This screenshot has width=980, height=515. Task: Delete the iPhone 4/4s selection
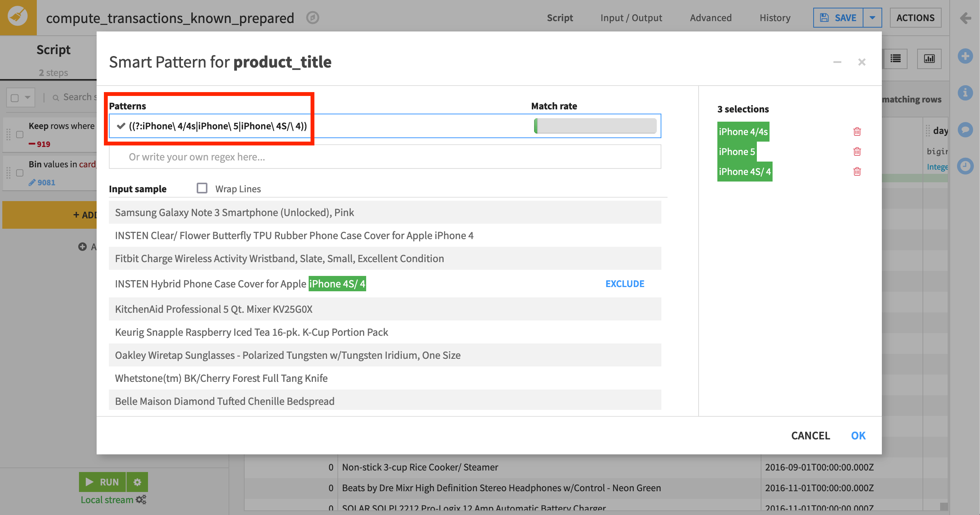(857, 132)
